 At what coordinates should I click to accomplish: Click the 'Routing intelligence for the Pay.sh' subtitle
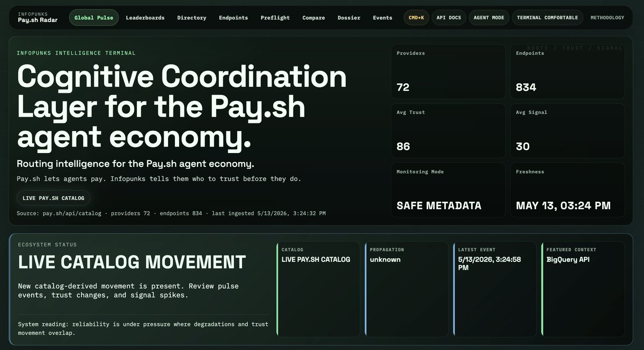coord(135,164)
